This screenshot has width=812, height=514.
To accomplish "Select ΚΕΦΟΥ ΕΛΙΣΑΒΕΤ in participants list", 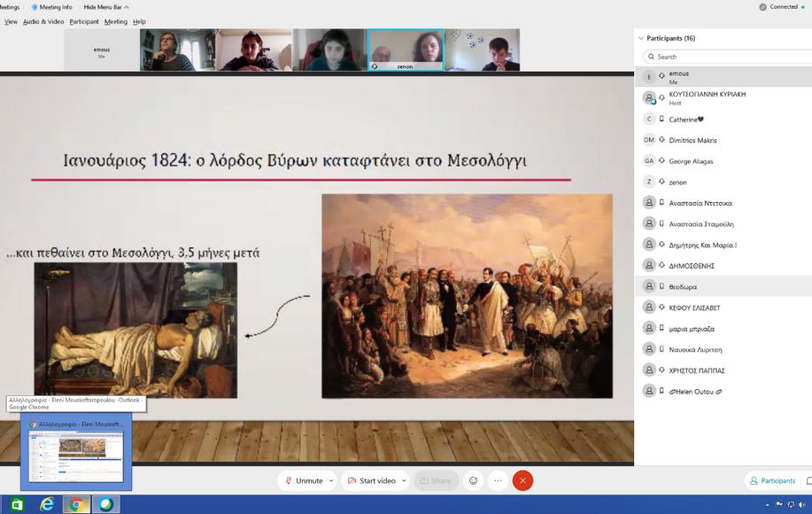I will coord(723,308).
